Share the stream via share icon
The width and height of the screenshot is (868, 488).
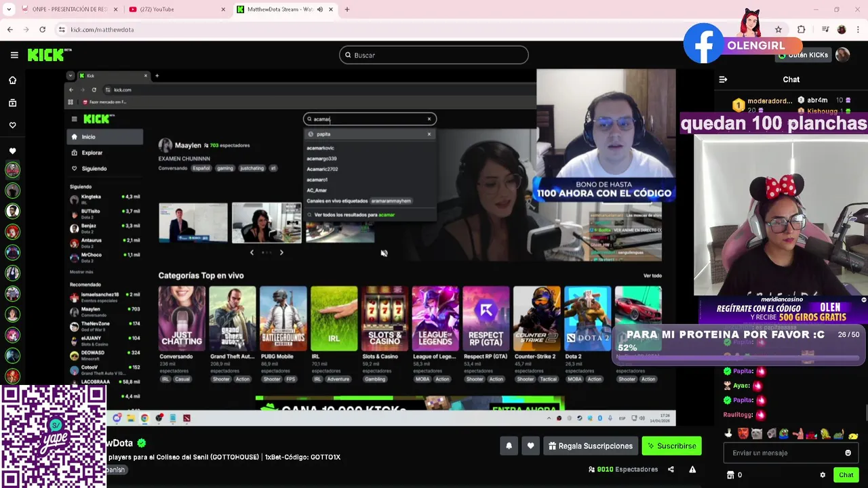671,469
